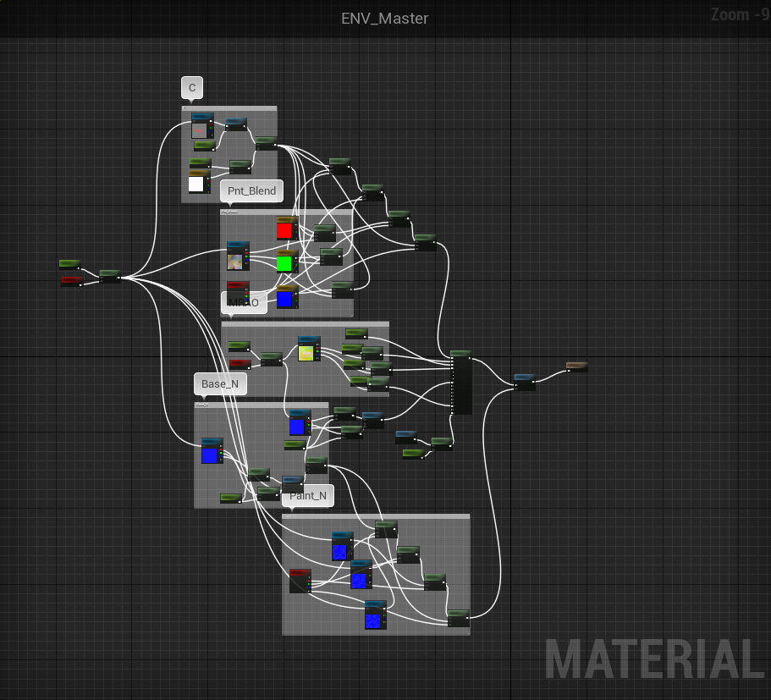The width and height of the screenshot is (771, 700).
Task: Click the "MRAO" comment bubble
Action: tap(244, 302)
